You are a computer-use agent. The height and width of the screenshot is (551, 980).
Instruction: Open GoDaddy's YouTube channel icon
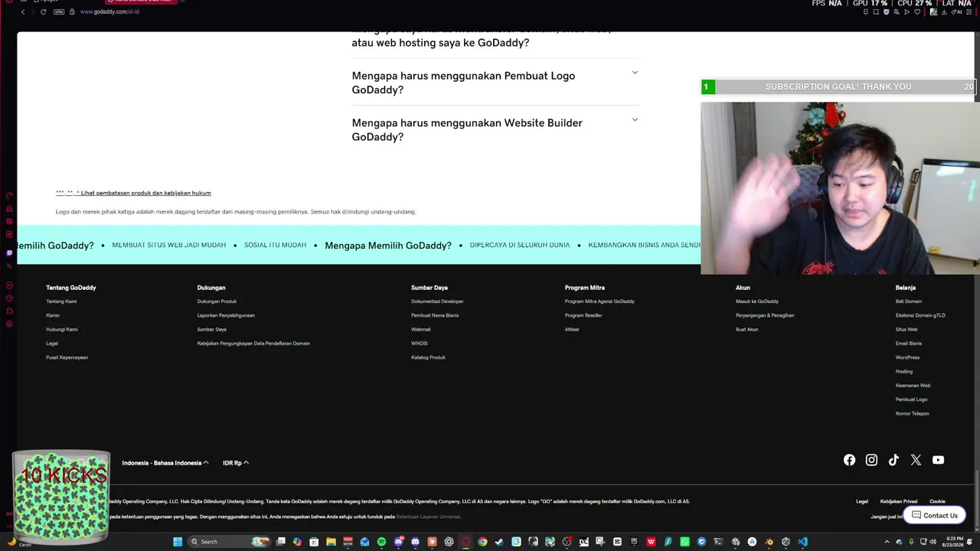coord(938,460)
